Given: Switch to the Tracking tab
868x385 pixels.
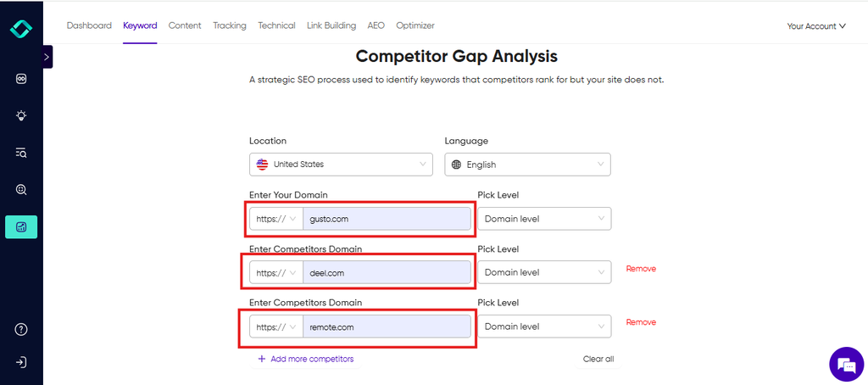Looking at the screenshot, I should coord(230,25).
